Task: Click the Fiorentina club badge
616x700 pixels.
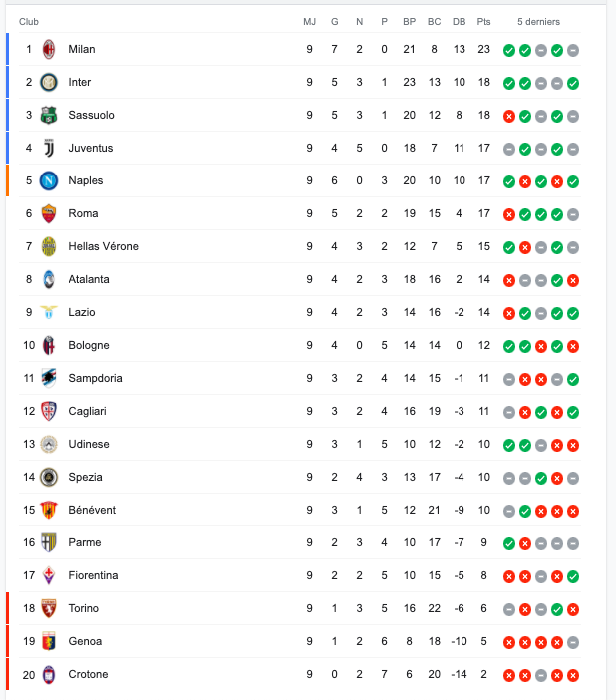Action: click(x=49, y=575)
